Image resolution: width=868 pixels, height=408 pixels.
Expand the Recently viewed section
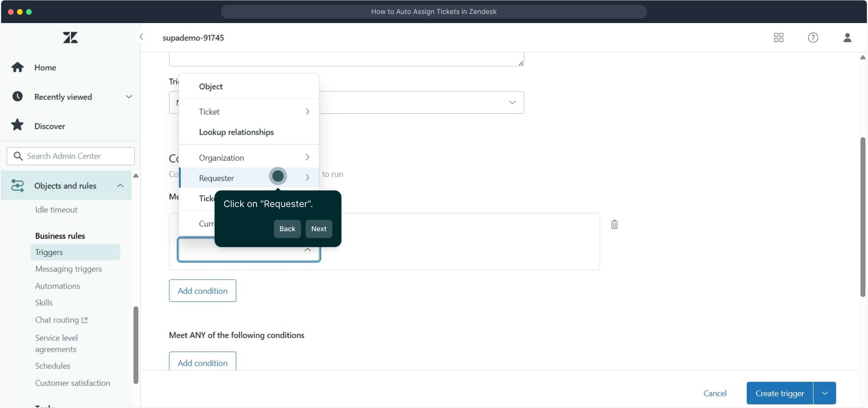click(x=128, y=97)
